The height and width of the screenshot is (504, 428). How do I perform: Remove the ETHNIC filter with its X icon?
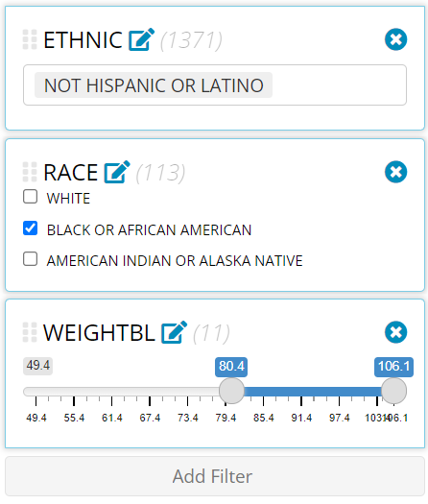click(396, 39)
